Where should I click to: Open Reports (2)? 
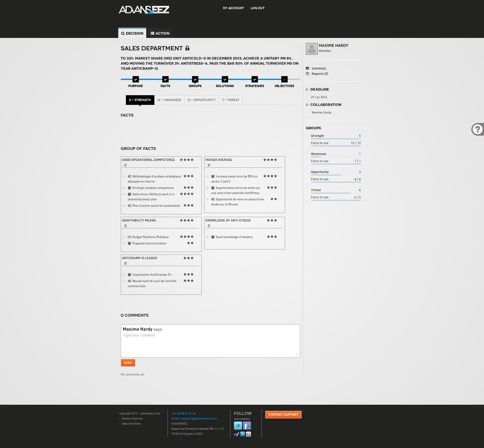coord(320,74)
